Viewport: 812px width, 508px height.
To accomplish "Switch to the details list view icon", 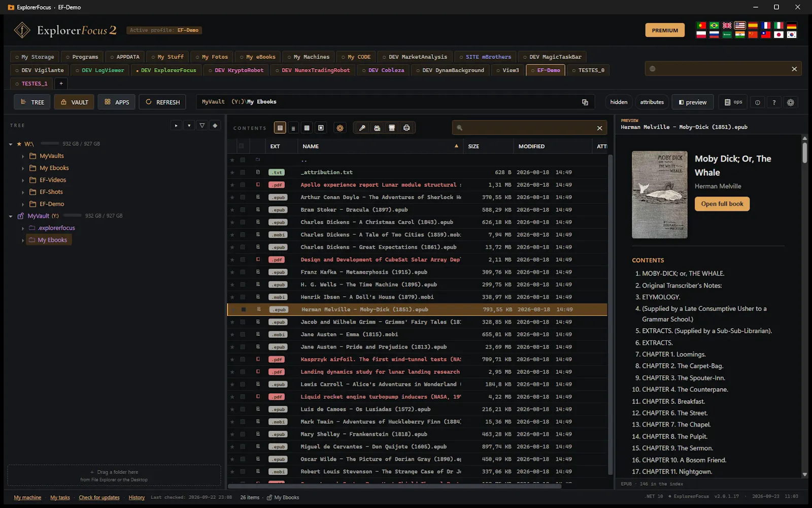I will coord(280,128).
